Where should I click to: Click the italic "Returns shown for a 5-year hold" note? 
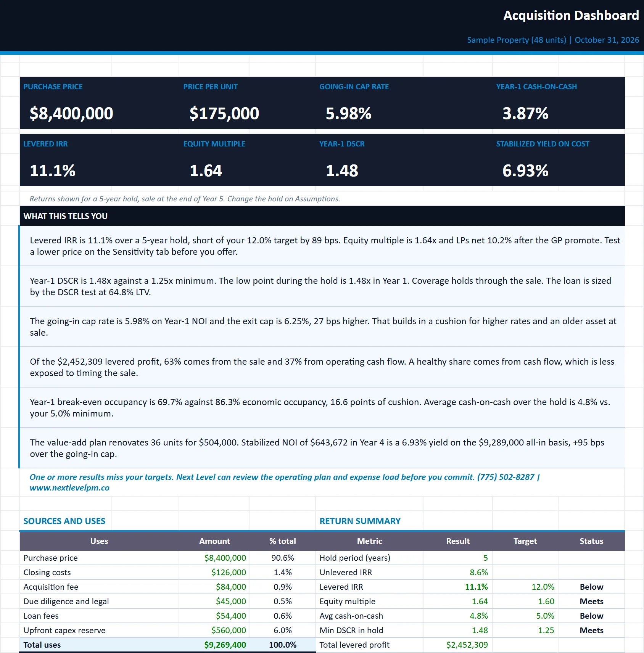(185, 199)
